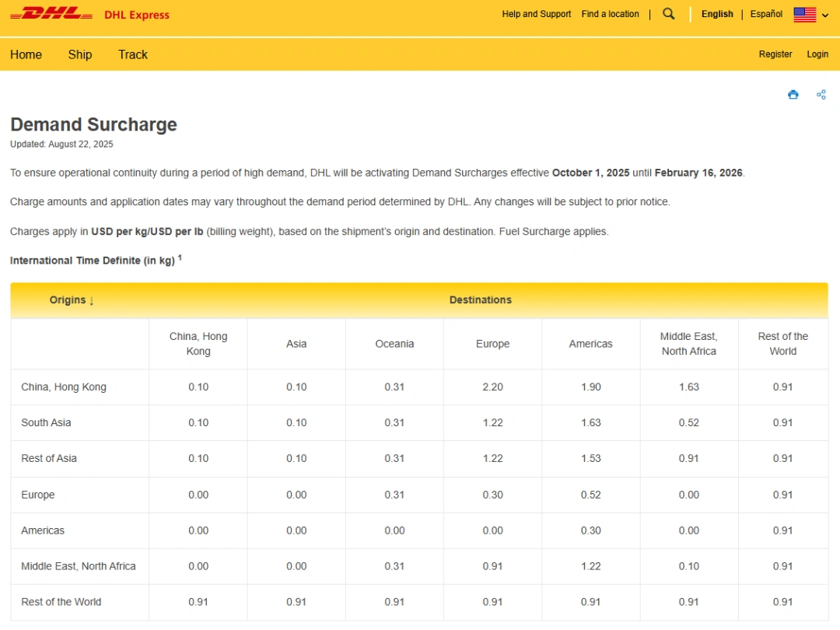
Task: Click the footnote 1 superscript
Action: pyautogui.click(x=180, y=257)
